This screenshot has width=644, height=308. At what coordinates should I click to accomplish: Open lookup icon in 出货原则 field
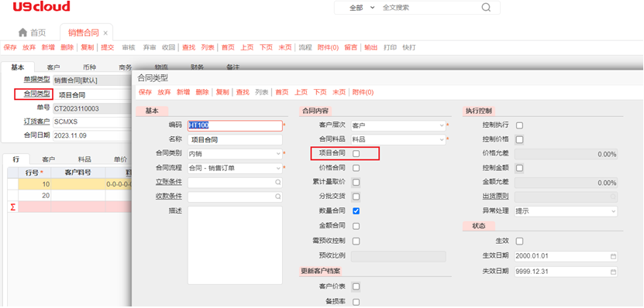coord(613,197)
